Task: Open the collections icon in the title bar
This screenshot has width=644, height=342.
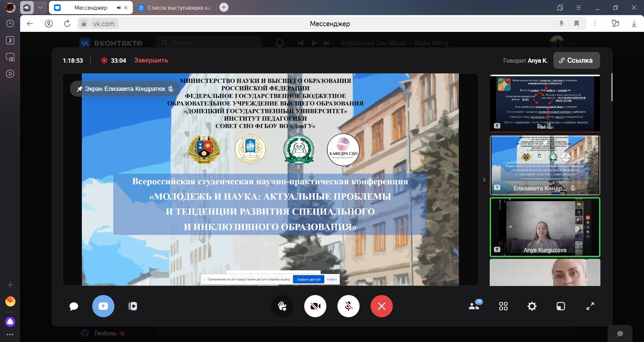Action: tap(560, 8)
